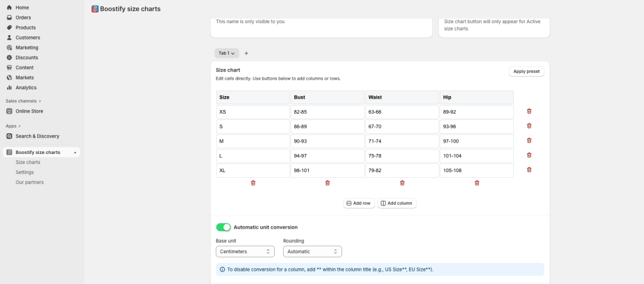Click the Boostify size charts app icon in header
Screen dimensions: 644x284
click(95, 9)
